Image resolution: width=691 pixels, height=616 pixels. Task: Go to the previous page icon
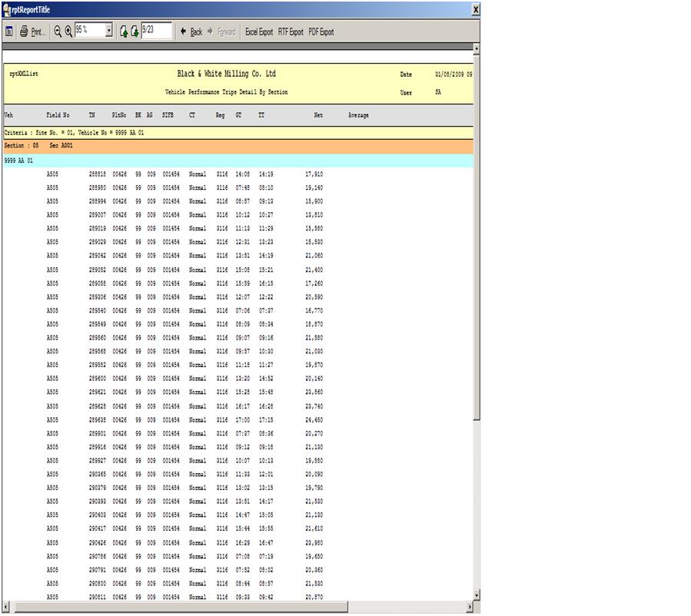tap(123, 31)
